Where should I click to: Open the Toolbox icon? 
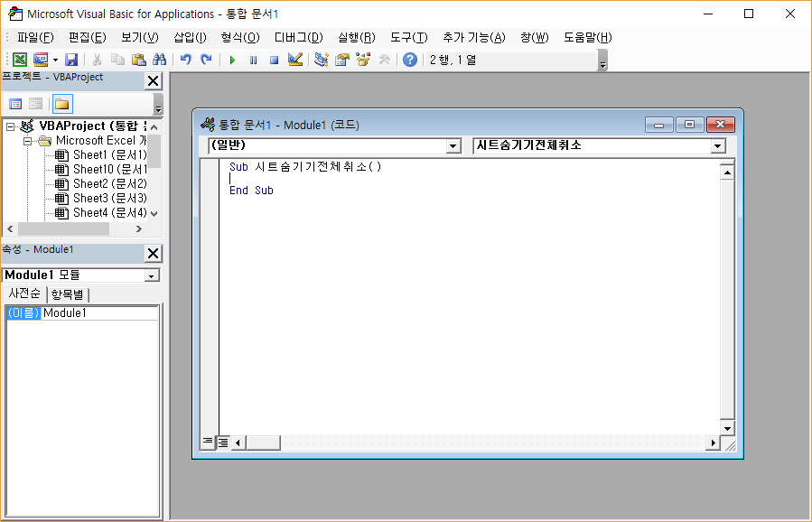point(384,60)
